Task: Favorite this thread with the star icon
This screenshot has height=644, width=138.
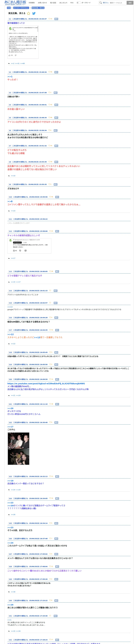Action: coord(29,14)
